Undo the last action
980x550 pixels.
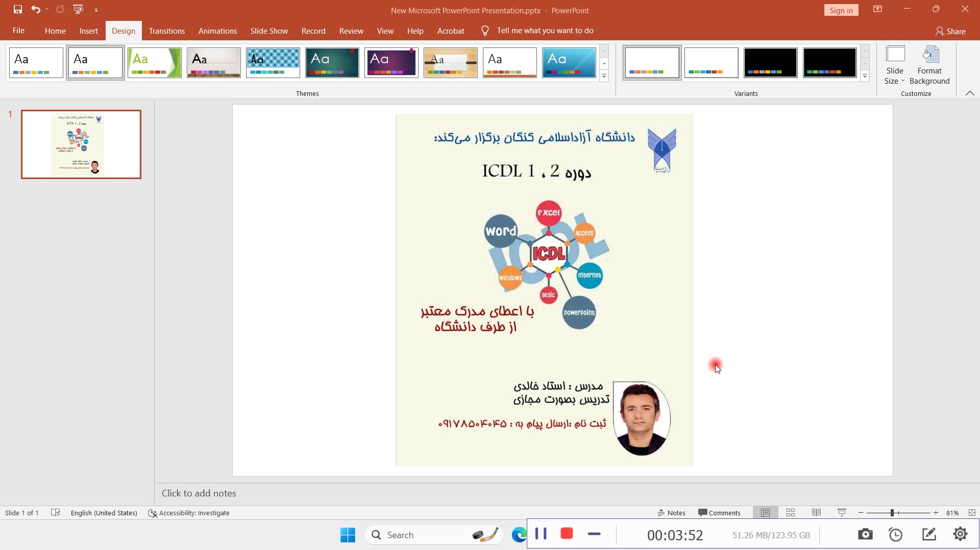coord(35,9)
